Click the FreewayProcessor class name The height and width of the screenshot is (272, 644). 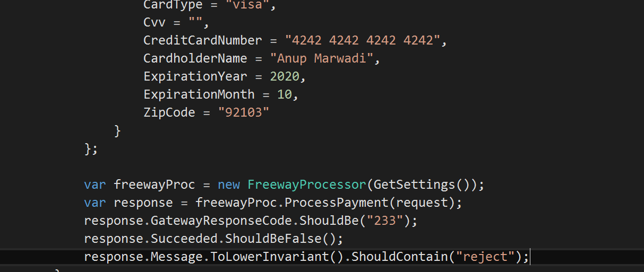click(307, 185)
